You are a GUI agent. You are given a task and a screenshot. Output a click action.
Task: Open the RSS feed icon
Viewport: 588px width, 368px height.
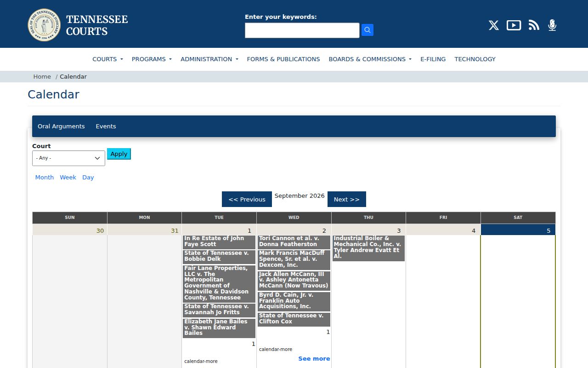click(534, 25)
